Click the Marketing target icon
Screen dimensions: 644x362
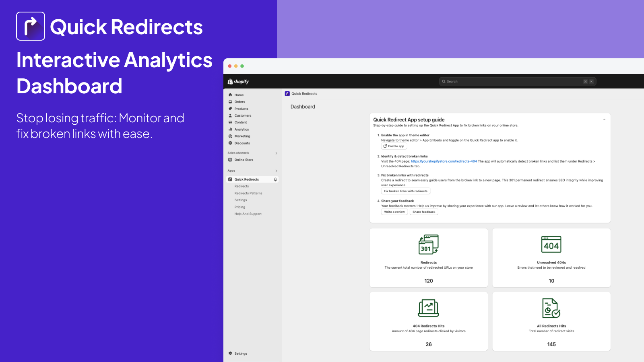(230, 136)
